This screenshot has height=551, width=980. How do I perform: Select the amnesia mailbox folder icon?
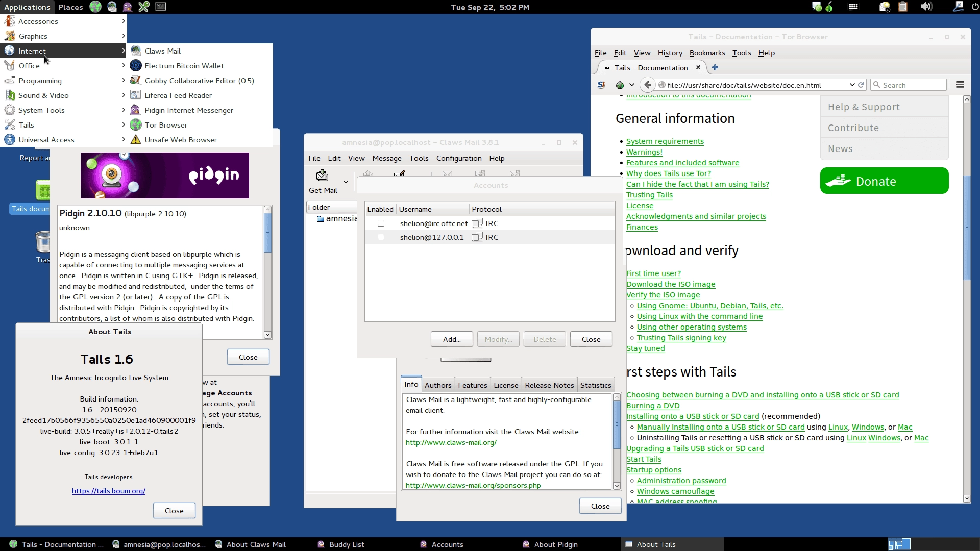click(321, 219)
